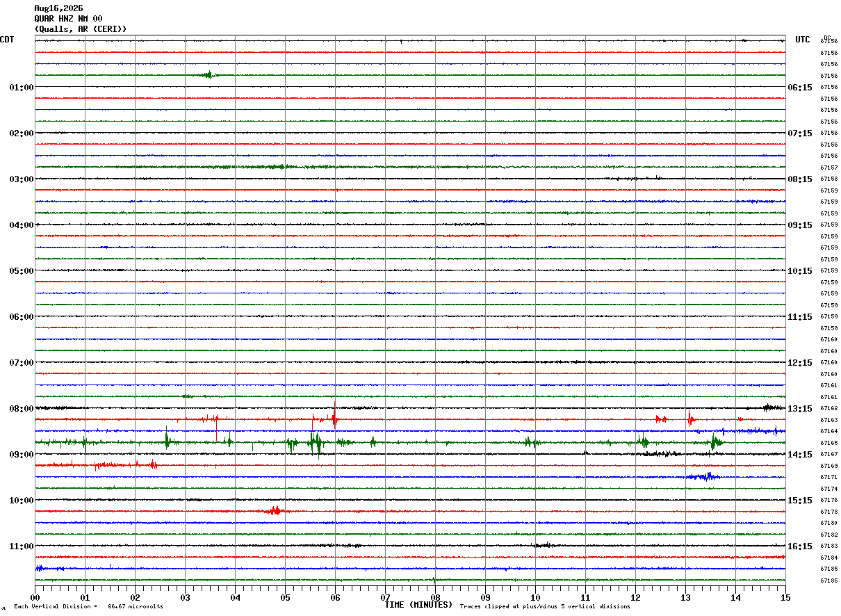Click the QUAR HNZ NM 00 station label
The image size is (841, 616).
click(x=68, y=19)
